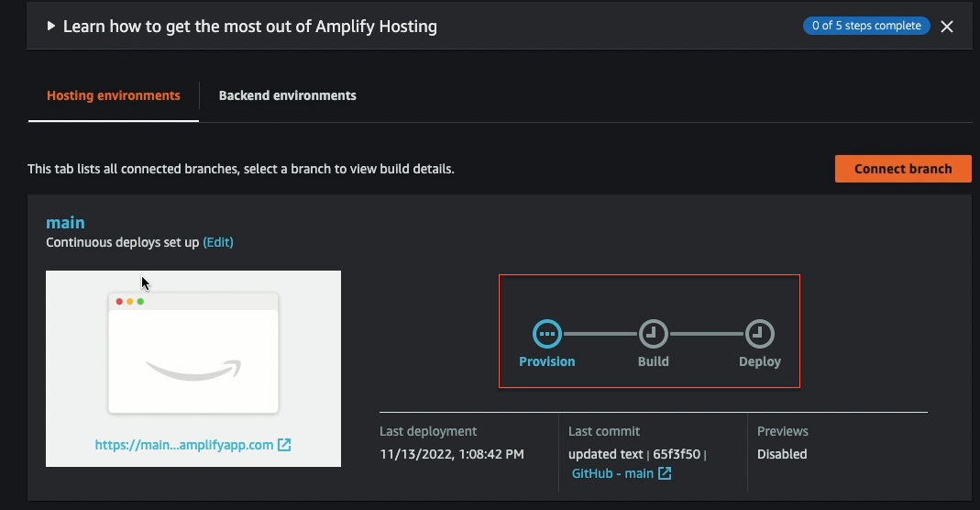Select the Deploy step clock icon
Screen dimensions: 980x510
[x=759, y=334]
